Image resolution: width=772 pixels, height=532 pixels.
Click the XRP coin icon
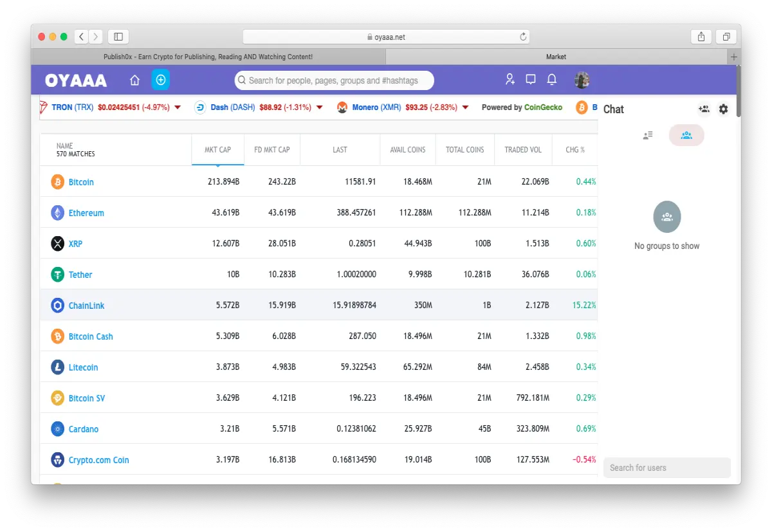point(58,244)
